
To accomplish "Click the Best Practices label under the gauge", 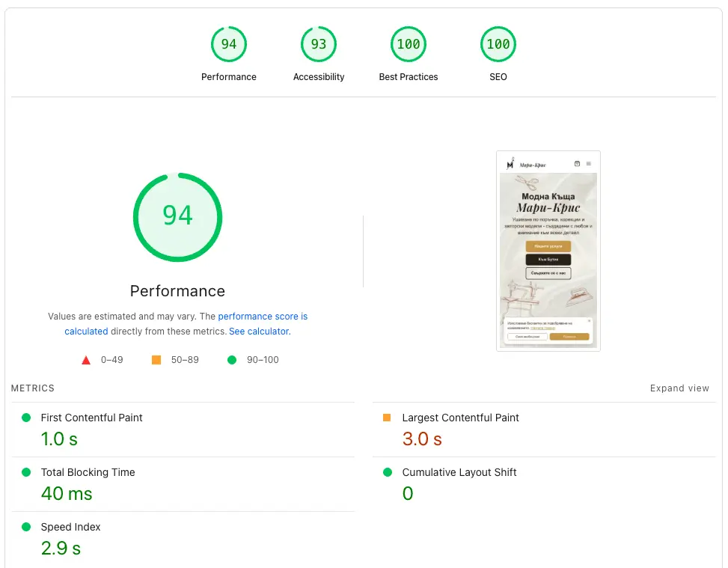I will [x=408, y=77].
